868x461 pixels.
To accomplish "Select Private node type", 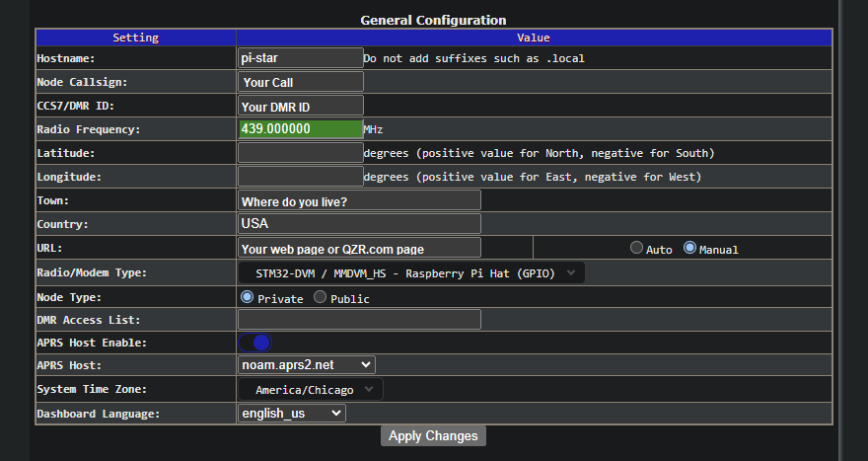I will [248, 297].
